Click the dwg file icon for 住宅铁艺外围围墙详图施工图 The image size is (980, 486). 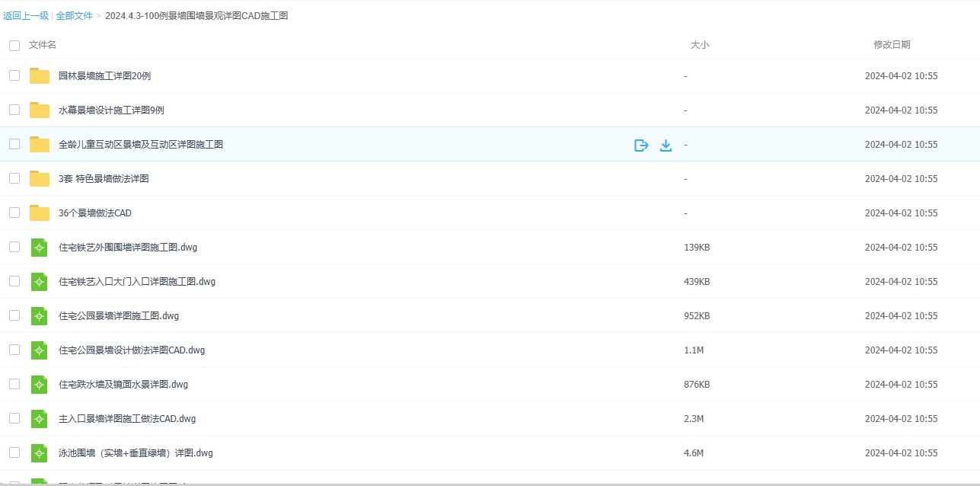(40, 248)
